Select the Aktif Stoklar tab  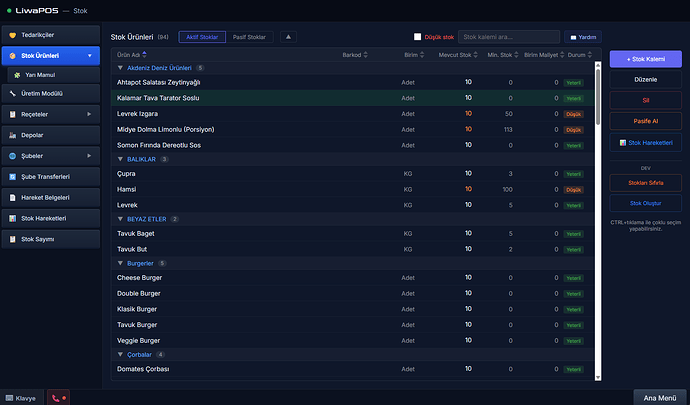pyautogui.click(x=203, y=37)
